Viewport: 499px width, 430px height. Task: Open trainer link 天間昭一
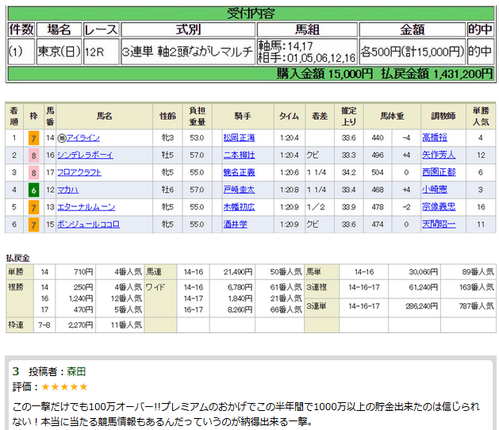439,224
